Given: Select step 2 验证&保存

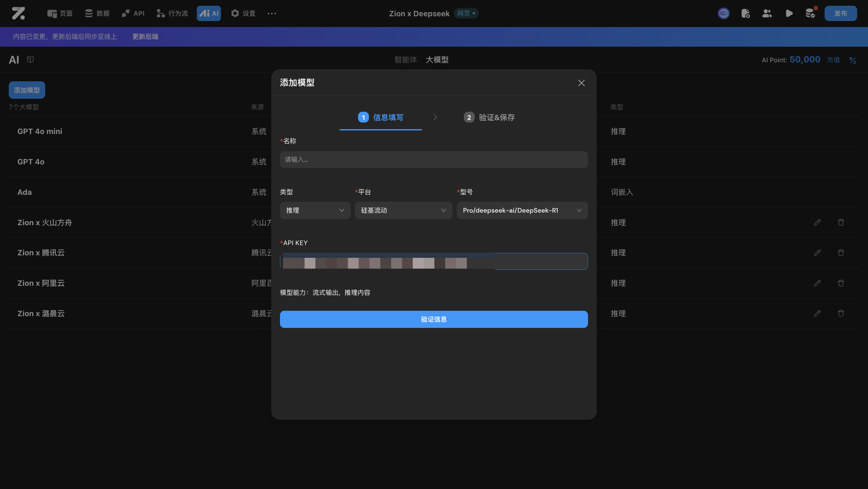Looking at the screenshot, I should point(489,117).
